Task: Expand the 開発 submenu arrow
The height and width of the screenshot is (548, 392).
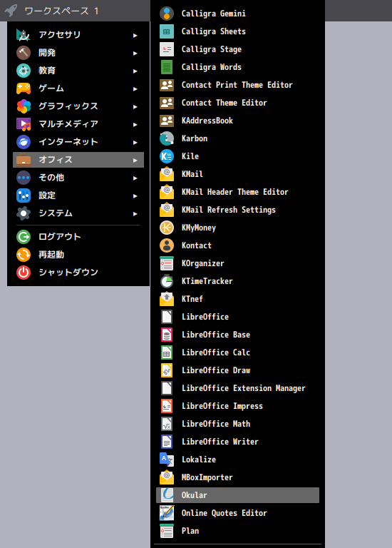Action: pos(135,53)
